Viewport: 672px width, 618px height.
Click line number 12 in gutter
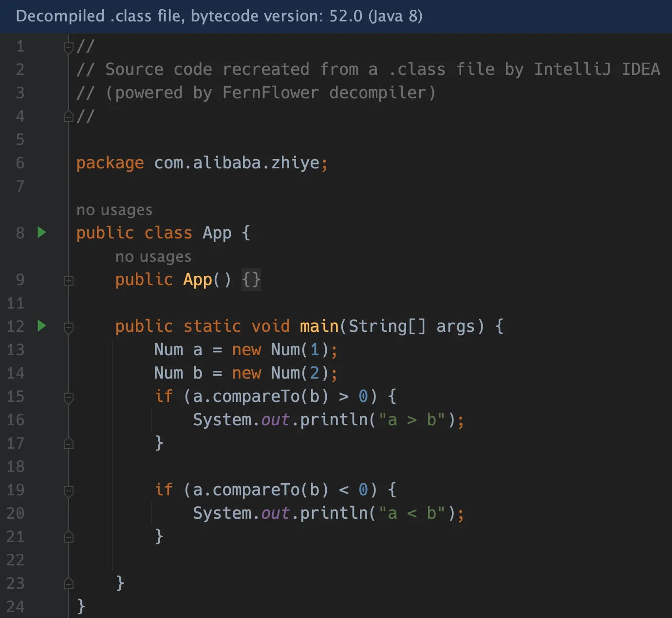click(x=16, y=326)
